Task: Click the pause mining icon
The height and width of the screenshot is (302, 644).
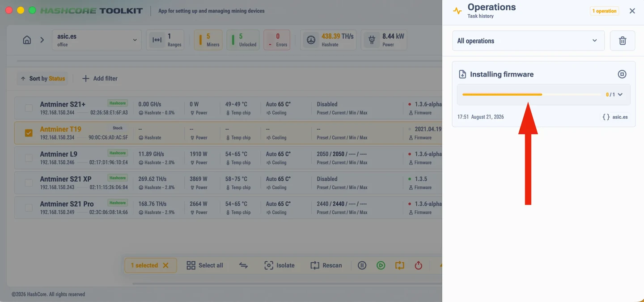Action: [x=362, y=265]
